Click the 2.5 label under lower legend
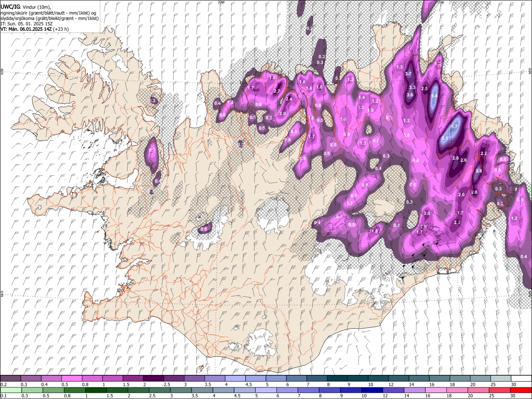 [151, 396]
